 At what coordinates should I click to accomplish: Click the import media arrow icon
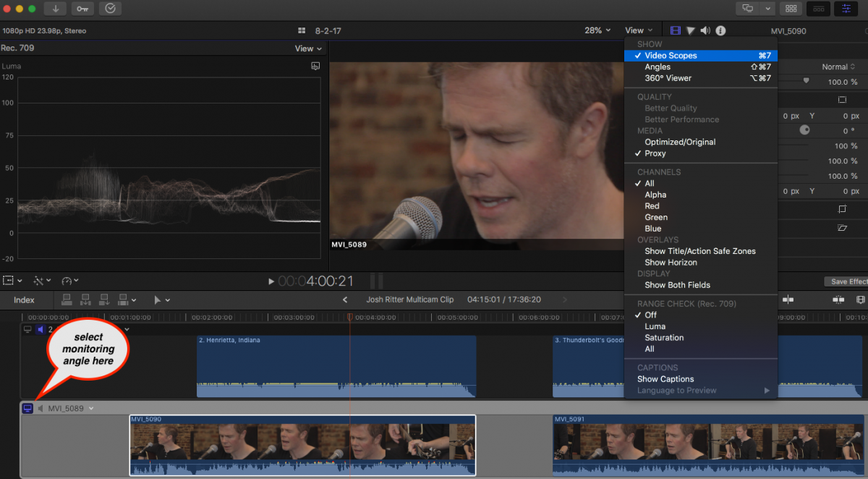point(55,9)
